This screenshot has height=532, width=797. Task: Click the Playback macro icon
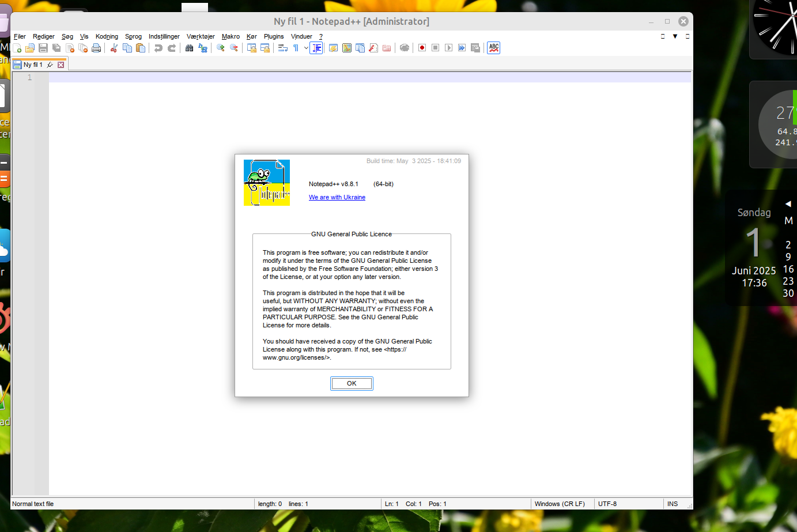pos(449,48)
